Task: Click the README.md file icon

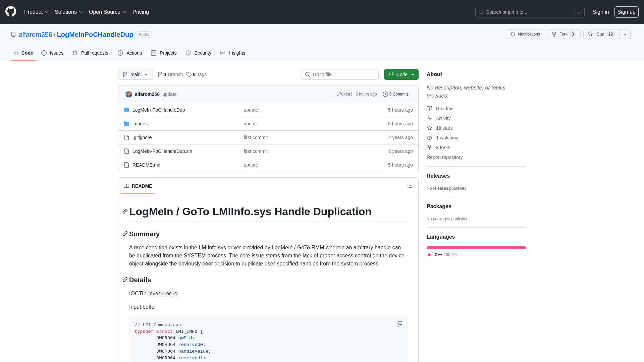Action: (x=126, y=165)
